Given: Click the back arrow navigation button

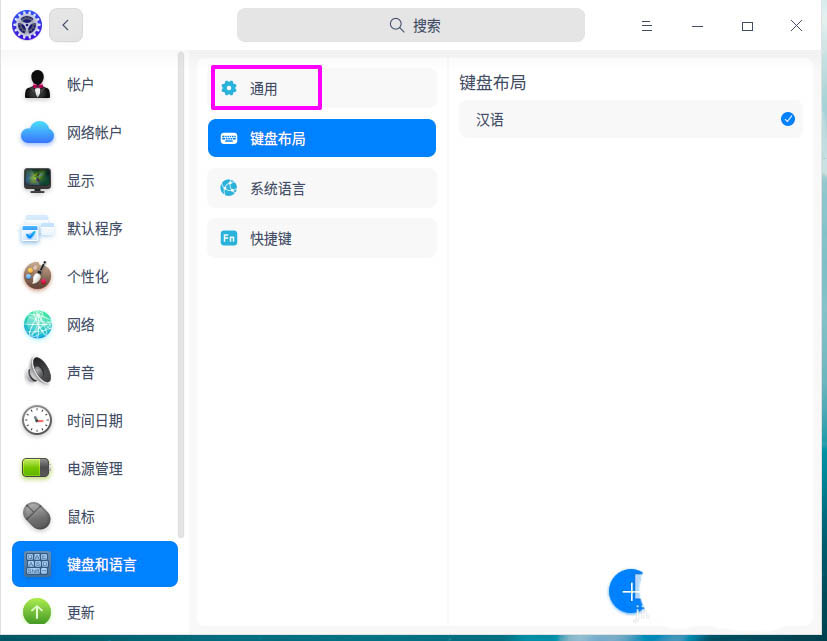Looking at the screenshot, I should pyautogui.click(x=66, y=25).
